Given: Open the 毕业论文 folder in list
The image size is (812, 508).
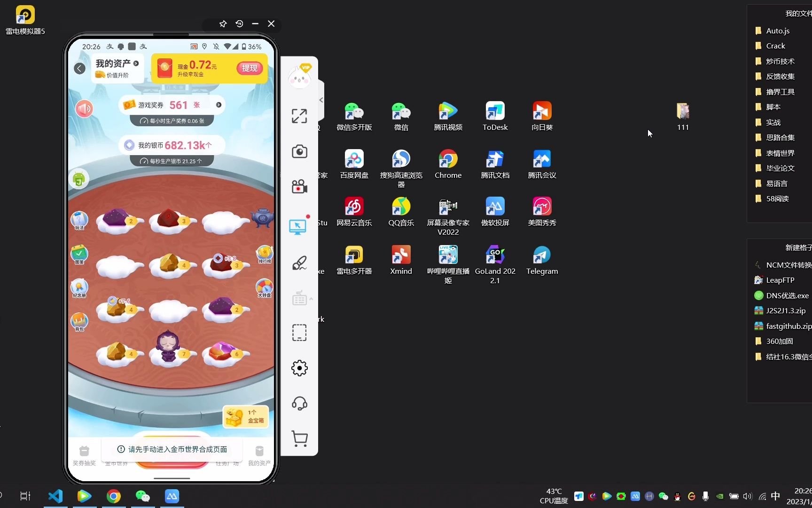Looking at the screenshot, I should point(774,168).
